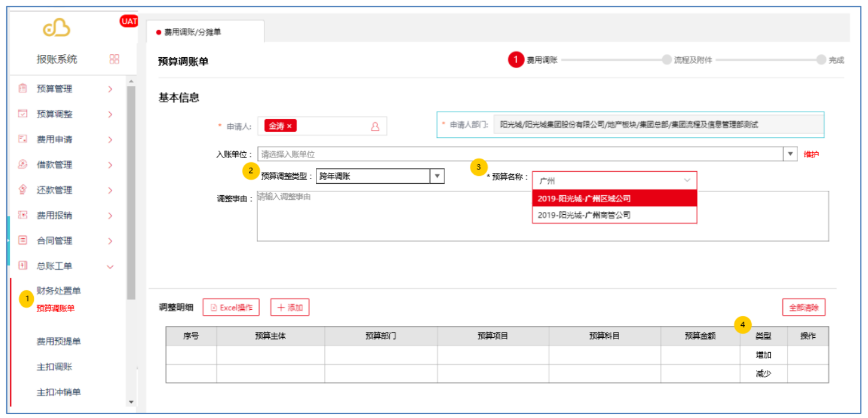Image resolution: width=868 pixels, height=418 pixels.
Task: Click the 合同管理 sidebar icon
Action: click(23, 240)
